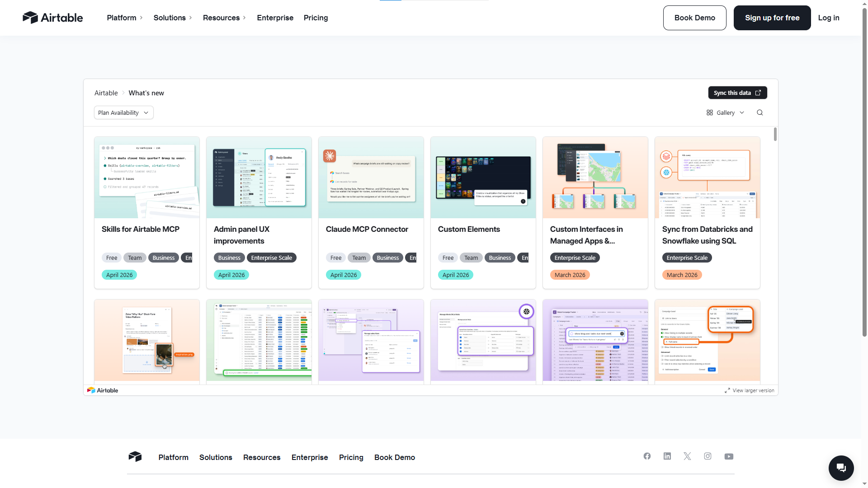Image resolution: width=868 pixels, height=488 pixels.
Task: Click Platform in the footer navigation
Action: [x=173, y=457]
